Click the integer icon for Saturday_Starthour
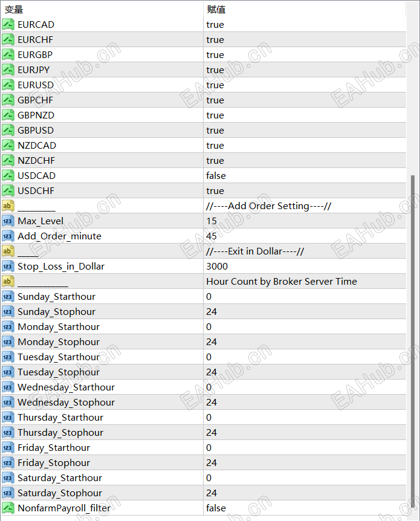The height and width of the screenshot is (521, 420). point(8,478)
